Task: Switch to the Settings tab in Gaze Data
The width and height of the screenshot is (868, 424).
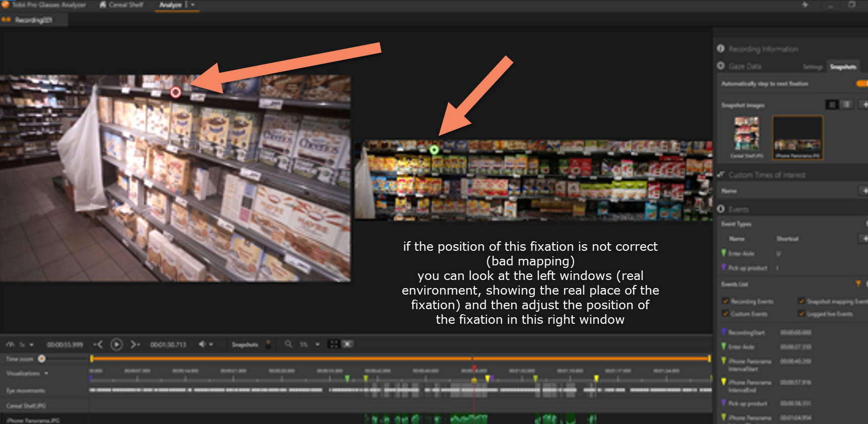Action: [812, 66]
